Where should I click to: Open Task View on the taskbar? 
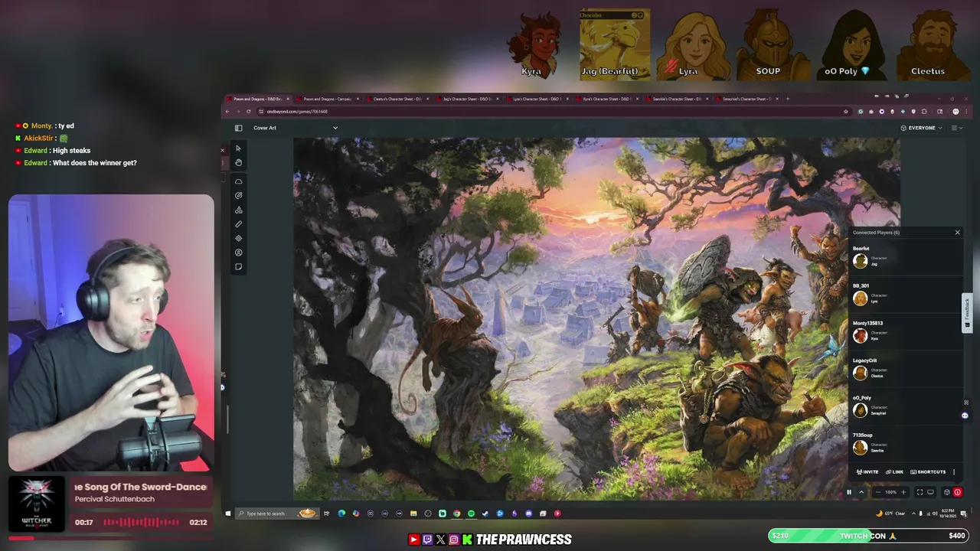tap(327, 514)
